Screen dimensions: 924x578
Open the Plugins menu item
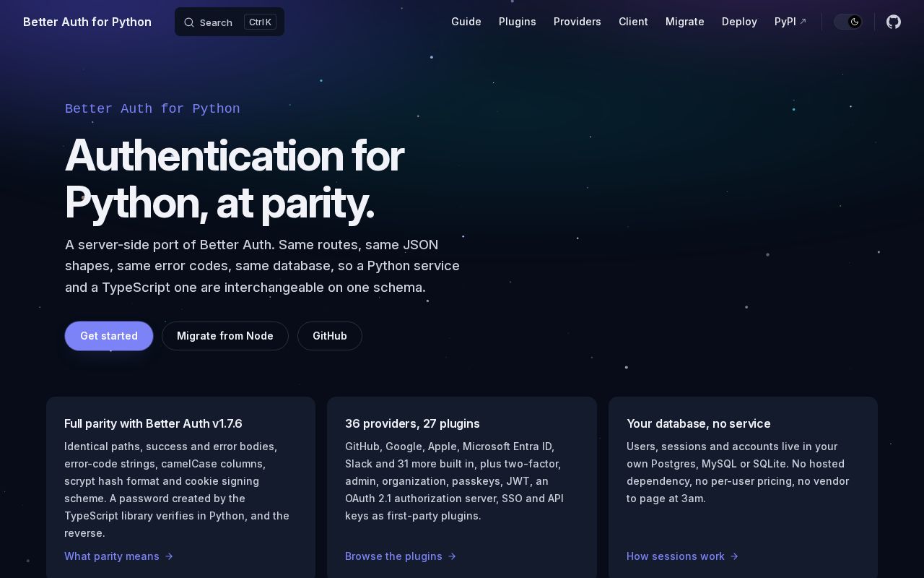coord(518,22)
